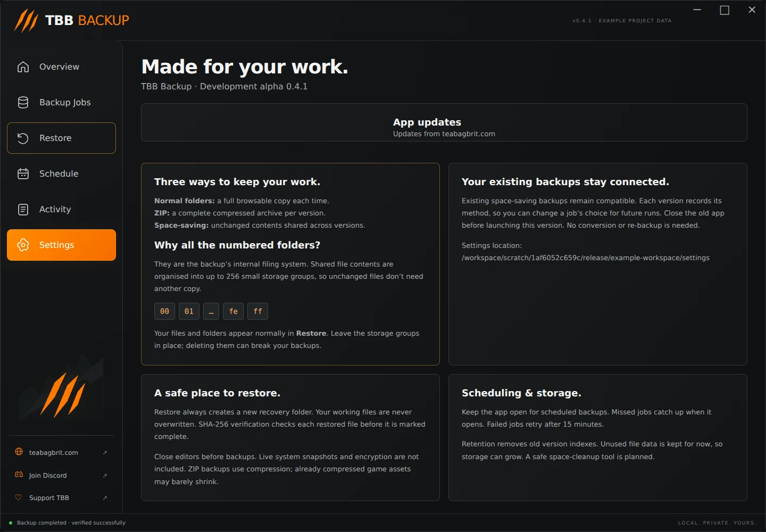Open the teabagbrit.com link
The width and height of the screenshot is (766, 532).
coord(61,453)
